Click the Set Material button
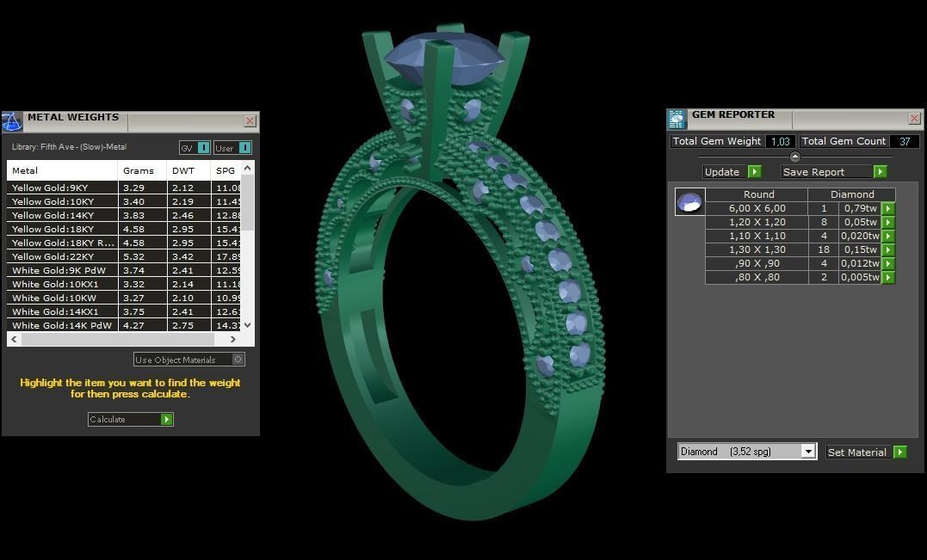The width and height of the screenshot is (927, 560). click(866, 452)
